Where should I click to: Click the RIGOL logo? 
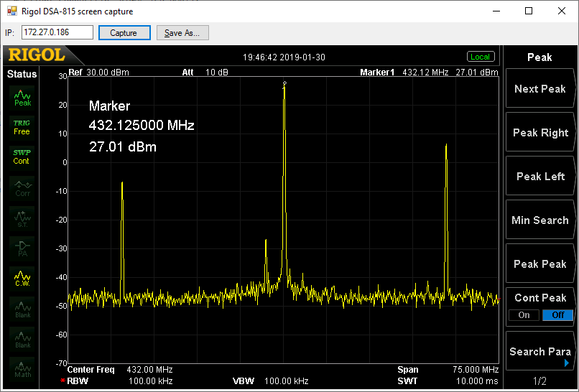(37, 55)
